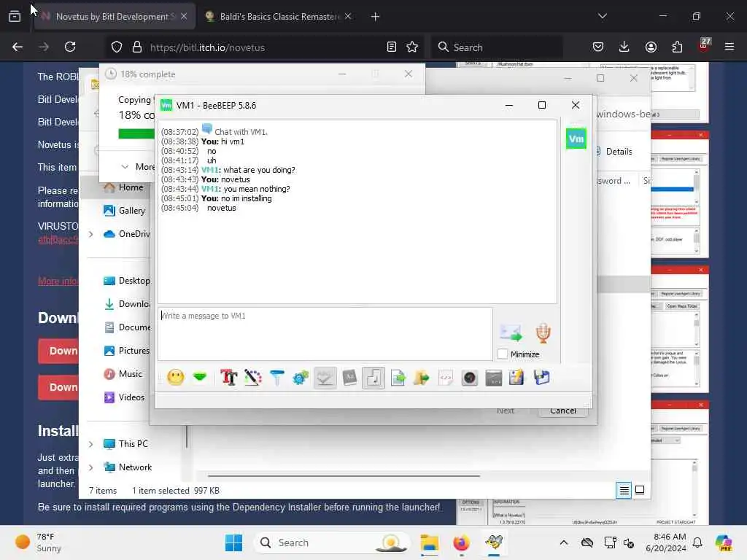Toggle the spell check icon in BeeBEEP toolbar
Viewport: 747px width, 560px height.
[325, 378]
